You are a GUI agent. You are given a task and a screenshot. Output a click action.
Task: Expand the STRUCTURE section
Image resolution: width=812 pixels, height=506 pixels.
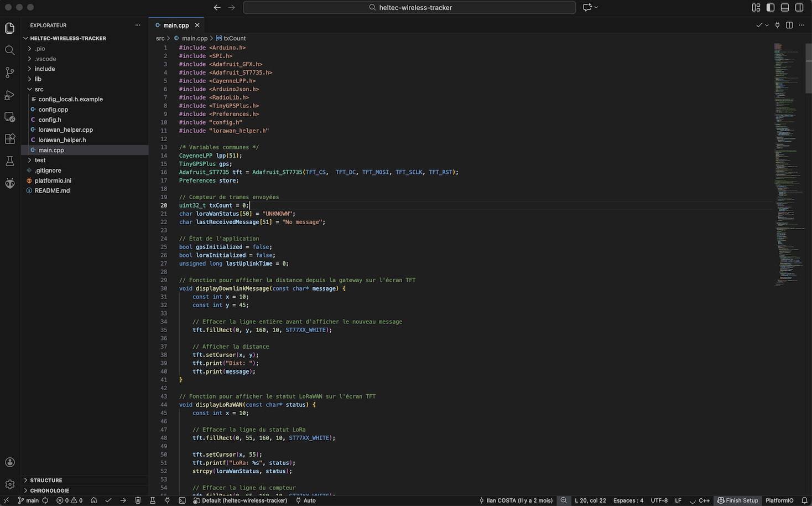point(46,480)
